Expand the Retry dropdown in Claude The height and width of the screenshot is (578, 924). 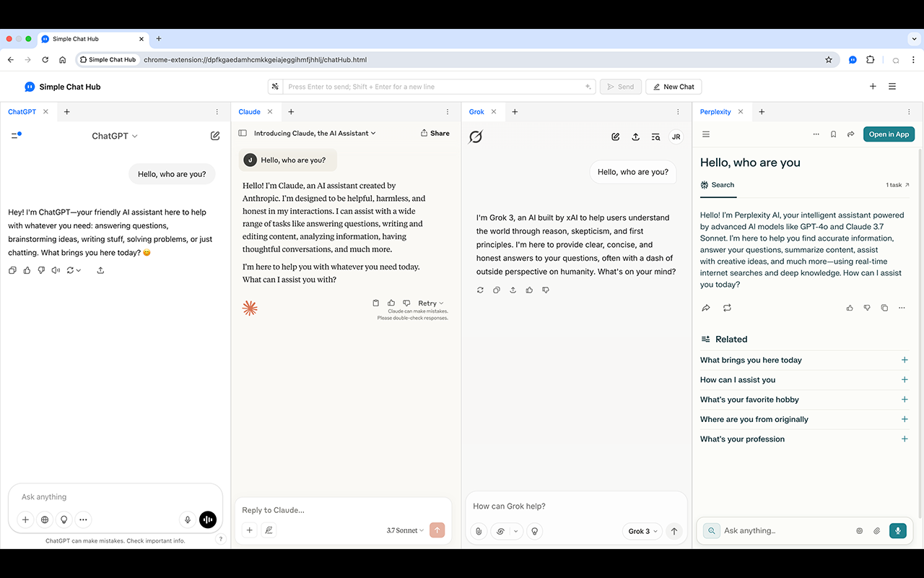(x=431, y=303)
